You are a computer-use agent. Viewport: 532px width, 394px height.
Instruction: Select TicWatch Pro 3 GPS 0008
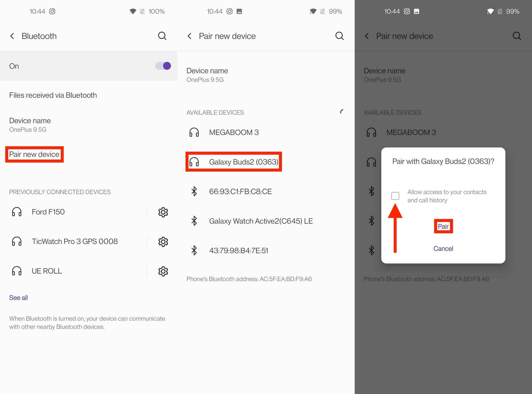click(75, 241)
